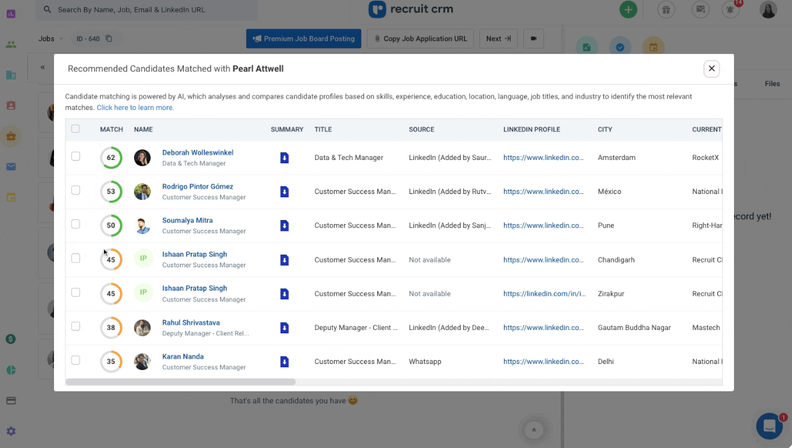792x448 pixels.
Task: Open summary icon for Ishaan Pratap Singh in Chandigarh
Action: click(x=284, y=260)
